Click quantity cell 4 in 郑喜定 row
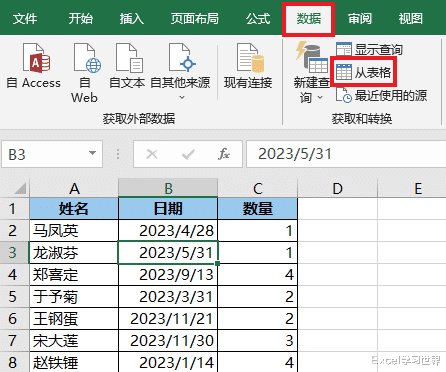Image resolution: width=446 pixels, height=372 pixels. click(x=257, y=275)
